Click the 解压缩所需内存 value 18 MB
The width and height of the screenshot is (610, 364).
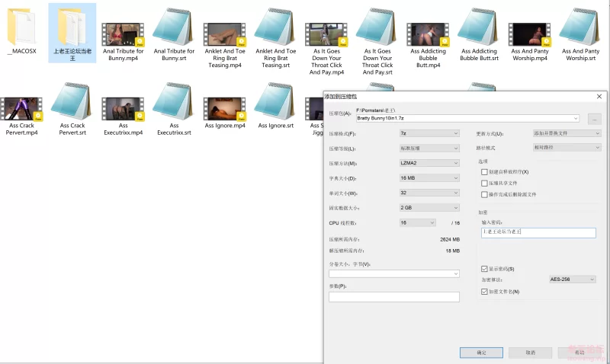tap(452, 251)
